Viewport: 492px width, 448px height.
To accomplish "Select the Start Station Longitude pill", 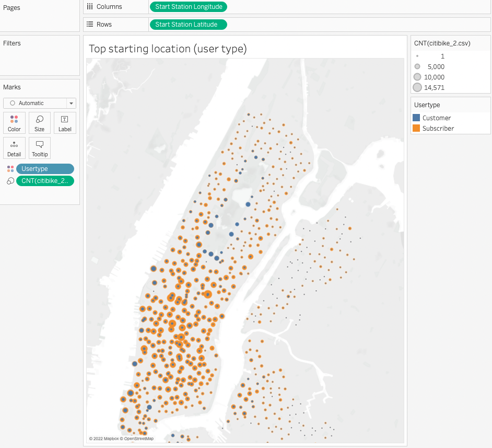I will (x=189, y=7).
